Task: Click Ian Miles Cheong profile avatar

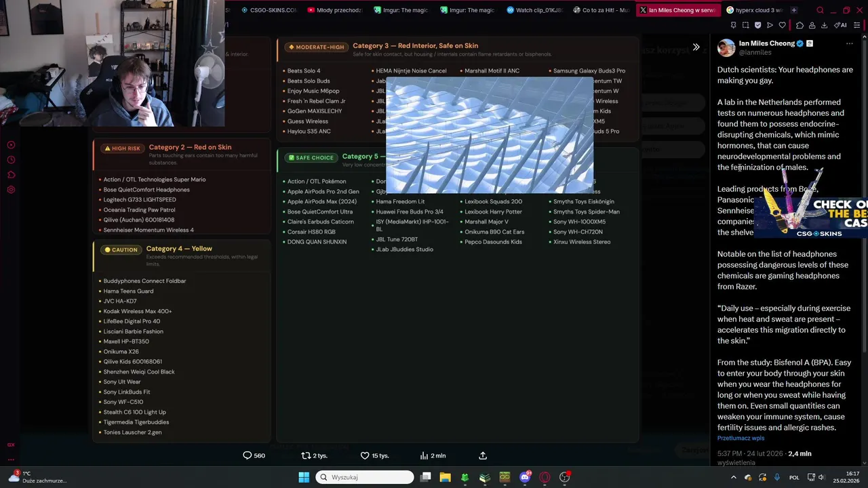Action: 726,47
